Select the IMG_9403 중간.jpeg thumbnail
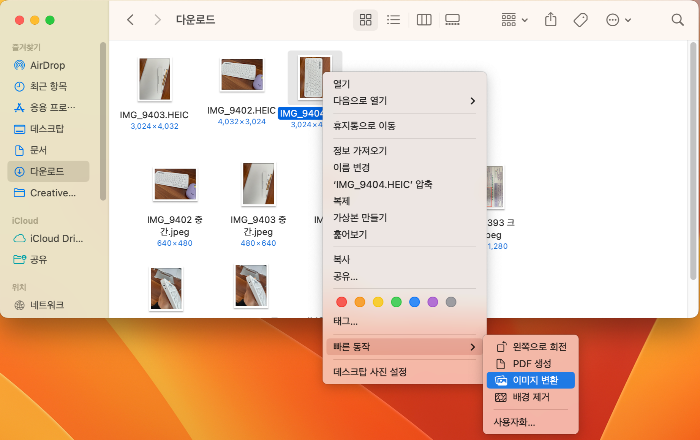The height and width of the screenshot is (440, 700). [258, 184]
